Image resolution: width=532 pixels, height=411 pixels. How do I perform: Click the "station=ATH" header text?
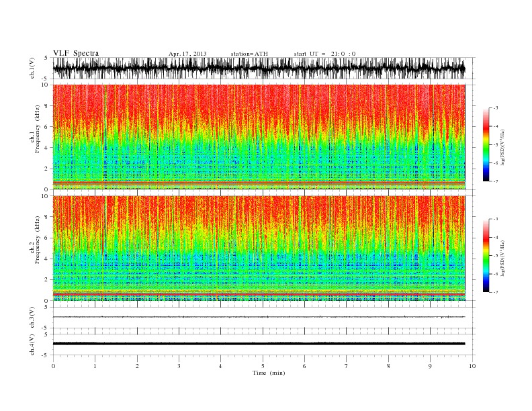[249, 54]
